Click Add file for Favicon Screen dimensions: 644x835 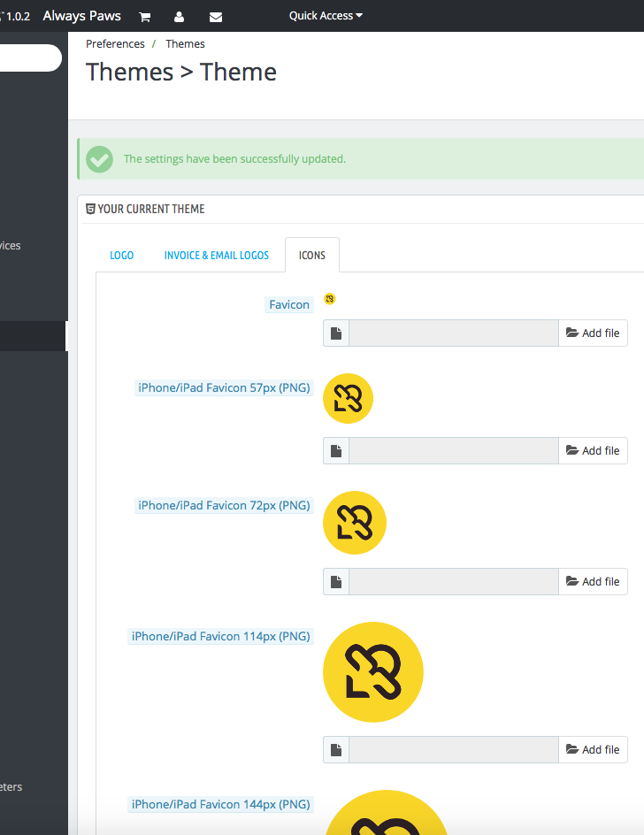pyautogui.click(x=593, y=333)
